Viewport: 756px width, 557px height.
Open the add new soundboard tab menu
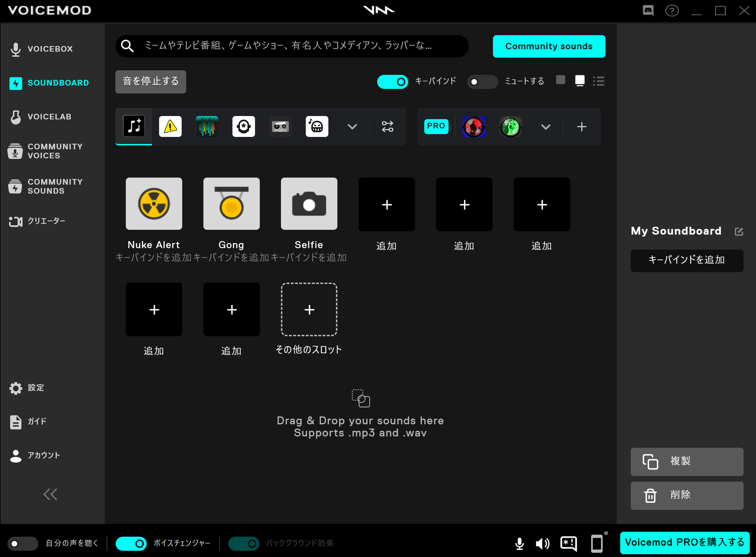click(582, 126)
